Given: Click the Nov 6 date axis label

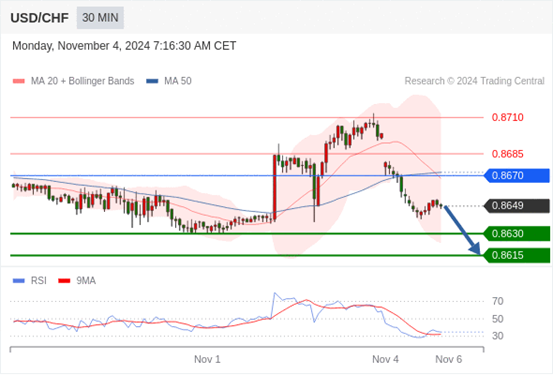Looking at the screenshot, I should click(x=449, y=359).
